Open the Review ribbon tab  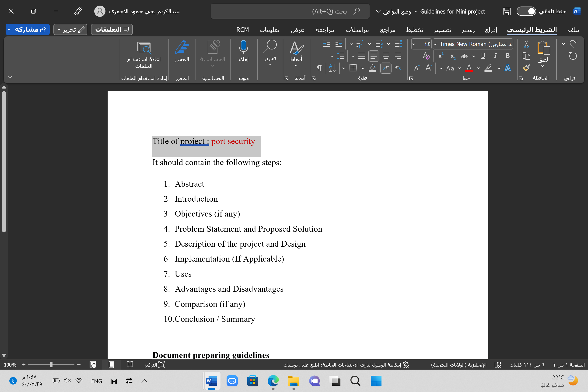[x=325, y=30]
